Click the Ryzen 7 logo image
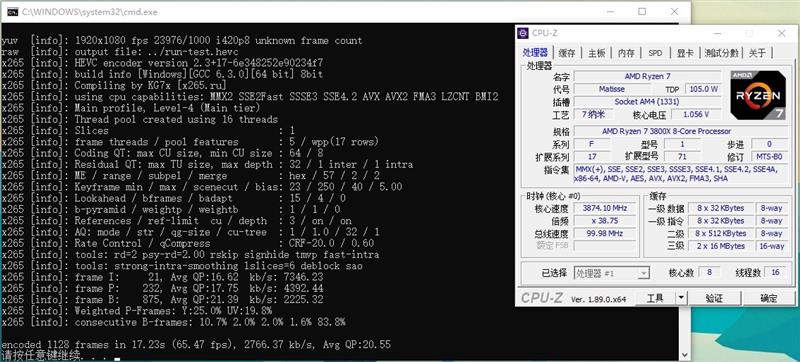This screenshot has width=800, height=362. click(x=758, y=95)
